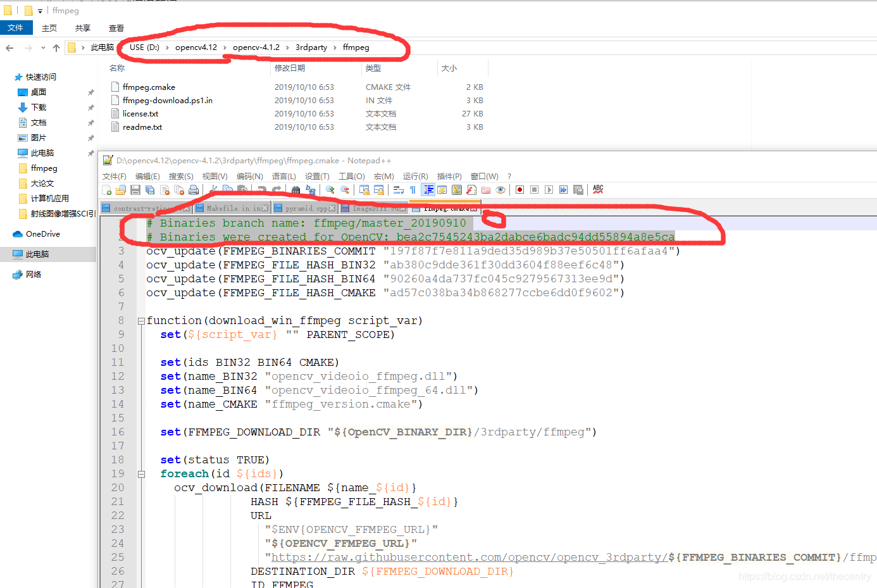This screenshot has height=588, width=877.
Task: Zoom out using the magnifier minus icon
Action: [345, 190]
